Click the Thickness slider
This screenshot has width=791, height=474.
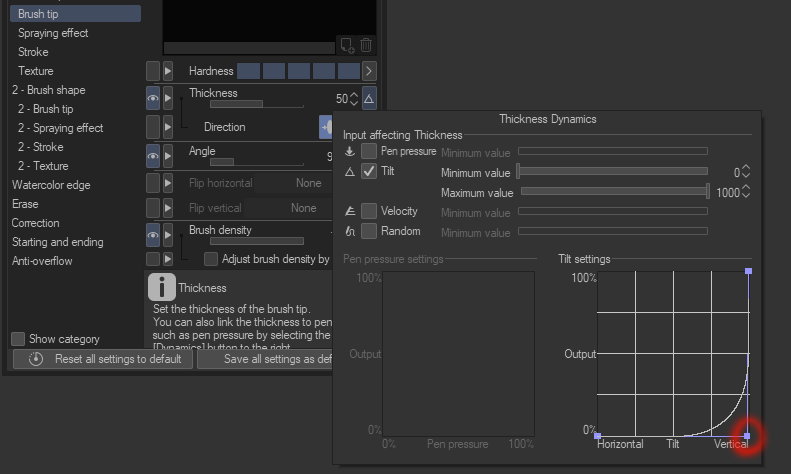[257, 104]
